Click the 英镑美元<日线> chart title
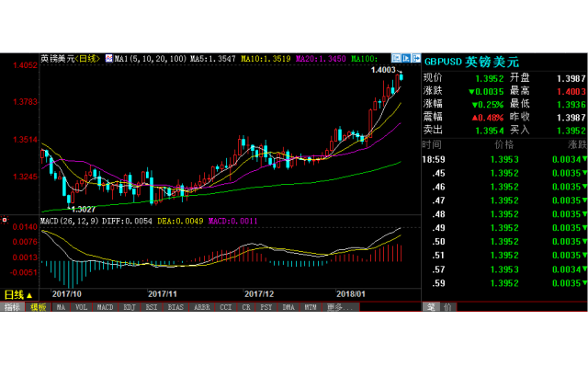The image size is (588, 366). [x=71, y=59]
